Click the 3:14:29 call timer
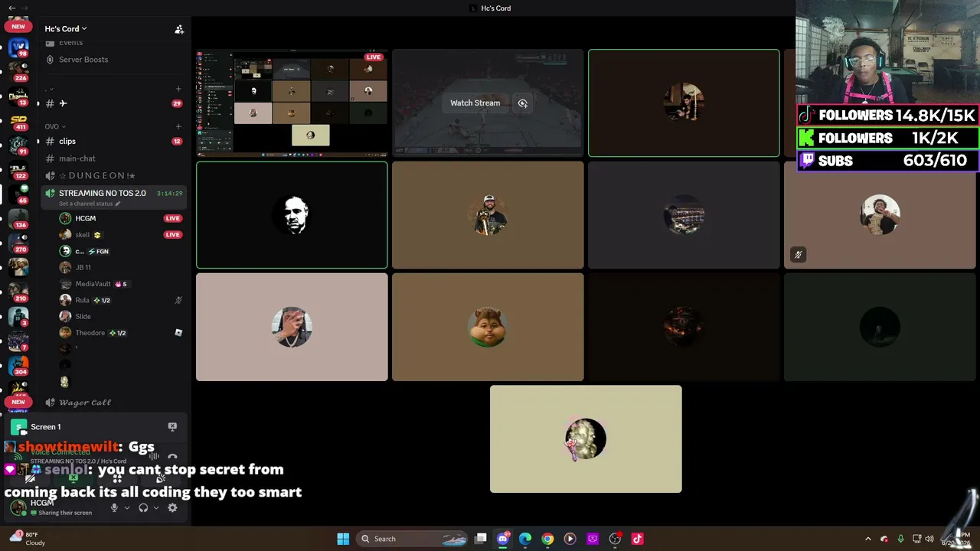Screen dimensions: 980x551 pyautogui.click(x=170, y=194)
